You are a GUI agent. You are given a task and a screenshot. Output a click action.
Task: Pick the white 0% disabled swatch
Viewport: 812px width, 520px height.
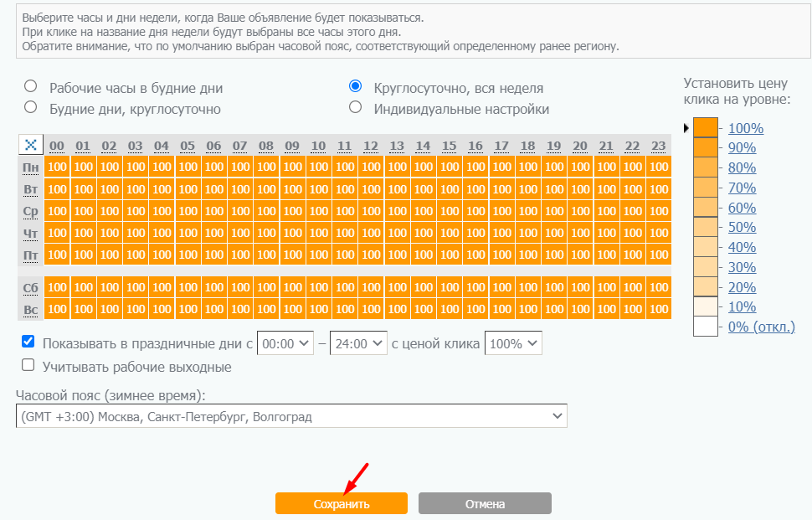coord(706,327)
